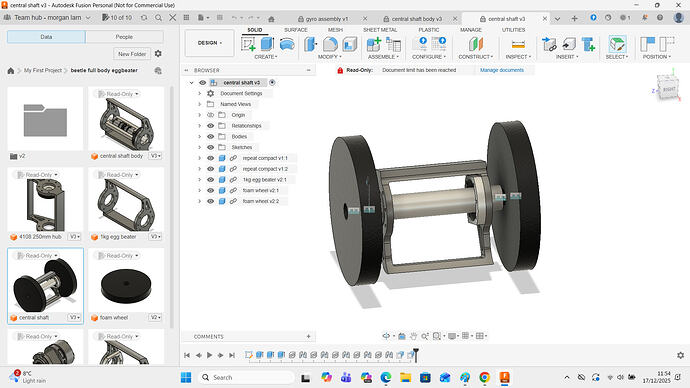Open the ASSEMBLE dropdown menu
Screen dimensions: 690x388
(383, 57)
